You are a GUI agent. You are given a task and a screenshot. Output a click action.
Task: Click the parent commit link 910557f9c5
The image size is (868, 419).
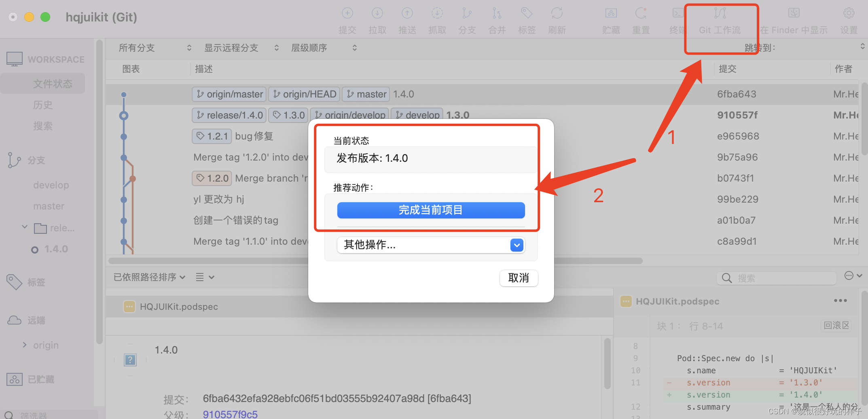pos(230,414)
